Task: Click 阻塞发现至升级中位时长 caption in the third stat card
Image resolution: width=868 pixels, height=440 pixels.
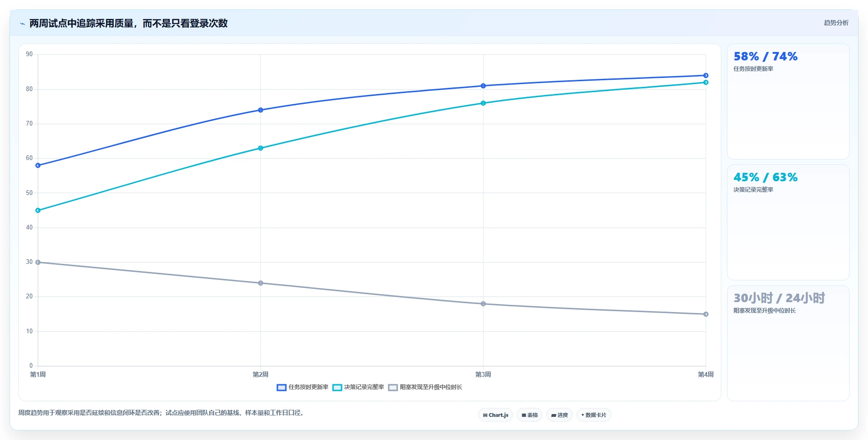Action: click(x=764, y=311)
